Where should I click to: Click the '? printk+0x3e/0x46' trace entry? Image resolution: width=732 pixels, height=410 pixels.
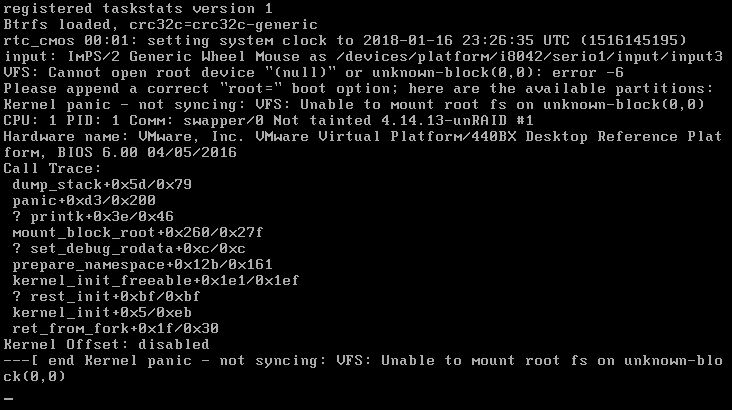(93, 216)
